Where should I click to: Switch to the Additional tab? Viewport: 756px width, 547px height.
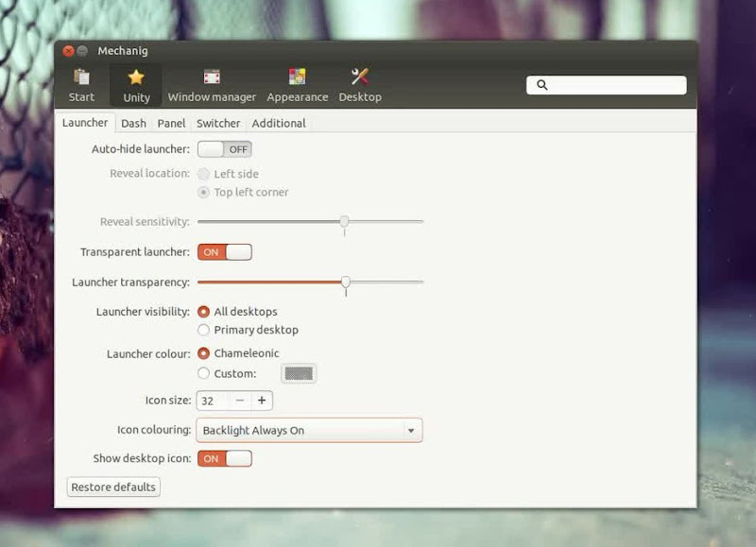(x=279, y=124)
